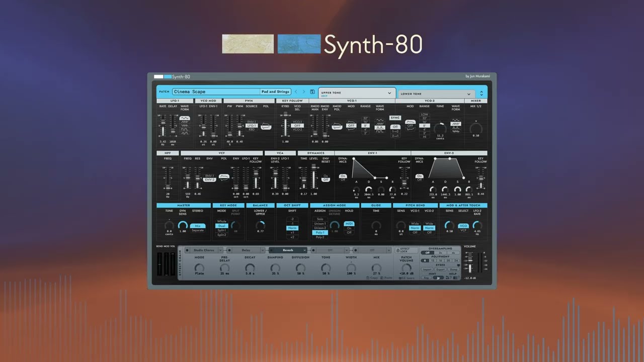The width and height of the screenshot is (644, 362).
Task: Click the previous patch arrow
Action: point(296,92)
